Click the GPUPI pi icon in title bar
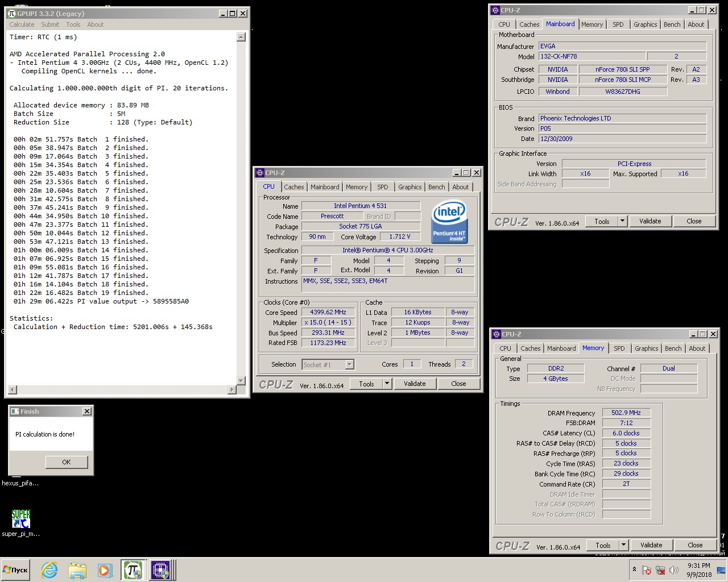 pos(11,13)
